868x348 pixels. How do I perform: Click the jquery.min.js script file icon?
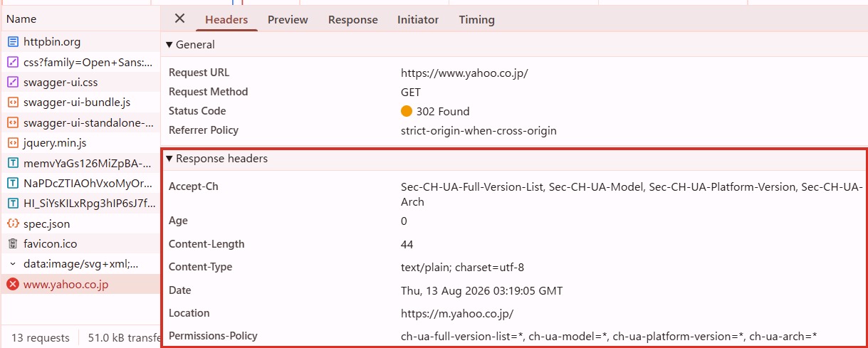pyautogui.click(x=12, y=143)
